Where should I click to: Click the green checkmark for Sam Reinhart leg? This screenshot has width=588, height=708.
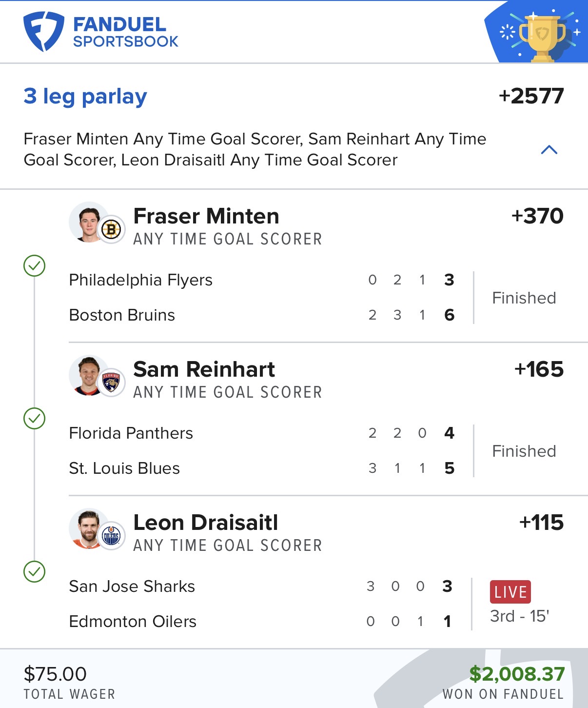(x=35, y=419)
